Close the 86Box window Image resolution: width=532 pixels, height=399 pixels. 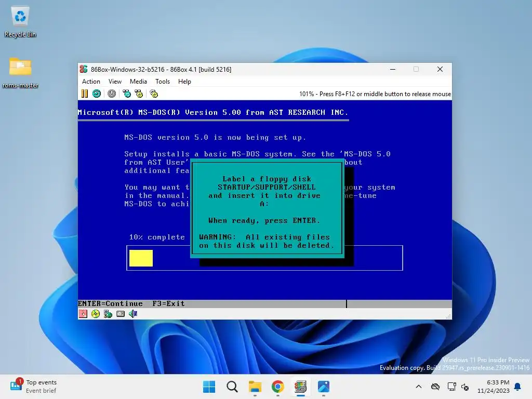click(x=440, y=69)
